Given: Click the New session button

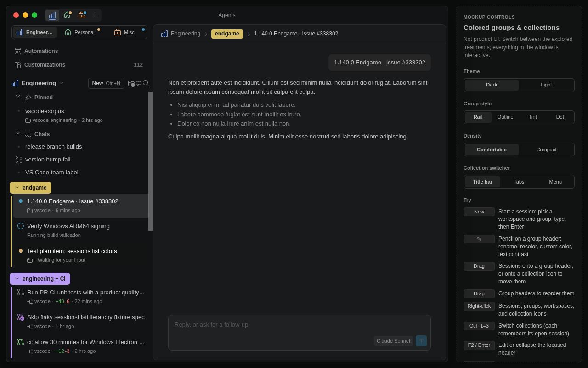Looking at the screenshot, I should pyautogui.click(x=106, y=83).
